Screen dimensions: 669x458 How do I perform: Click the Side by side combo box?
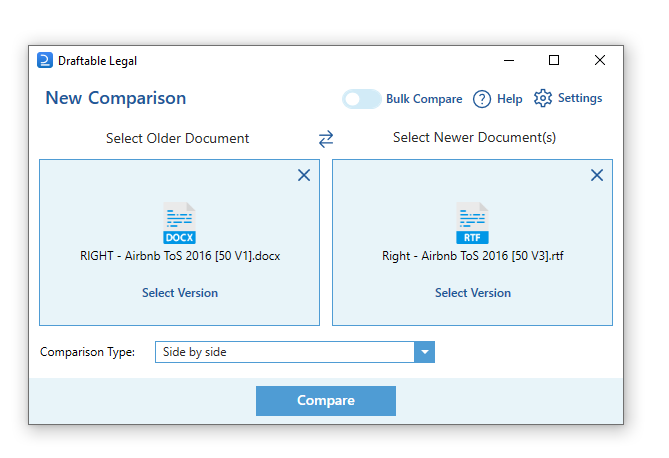click(x=295, y=352)
